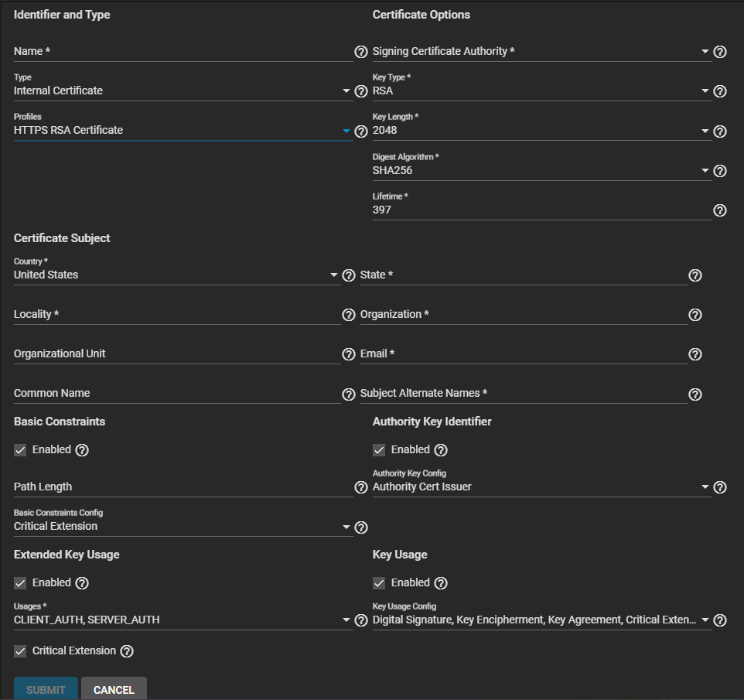The image size is (744, 700).
Task: Click the Submit button
Action: point(46,689)
